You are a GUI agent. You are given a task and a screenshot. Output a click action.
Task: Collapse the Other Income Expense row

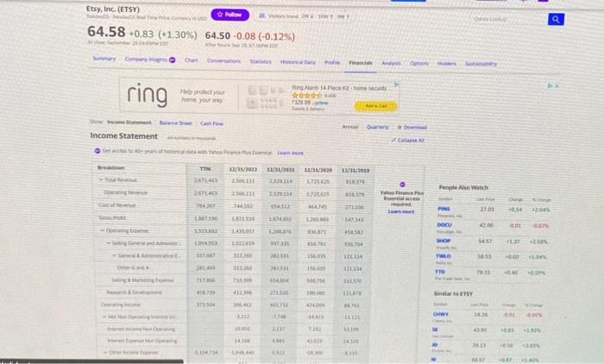(x=105, y=353)
